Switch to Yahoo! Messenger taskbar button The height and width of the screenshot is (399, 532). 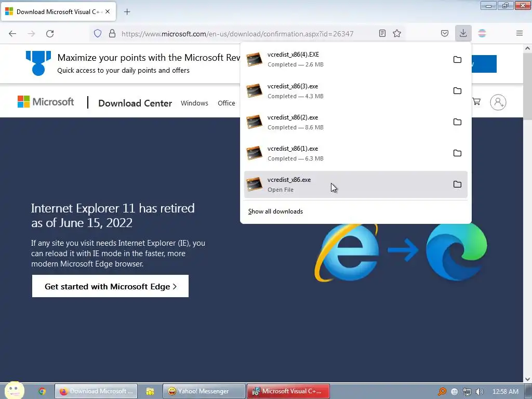click(204, 391)
